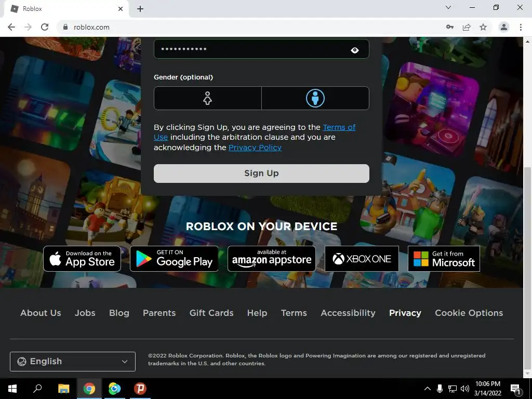Screen dimensions: 532x399
Task: Open the Terms footer link
Action: 294,313
